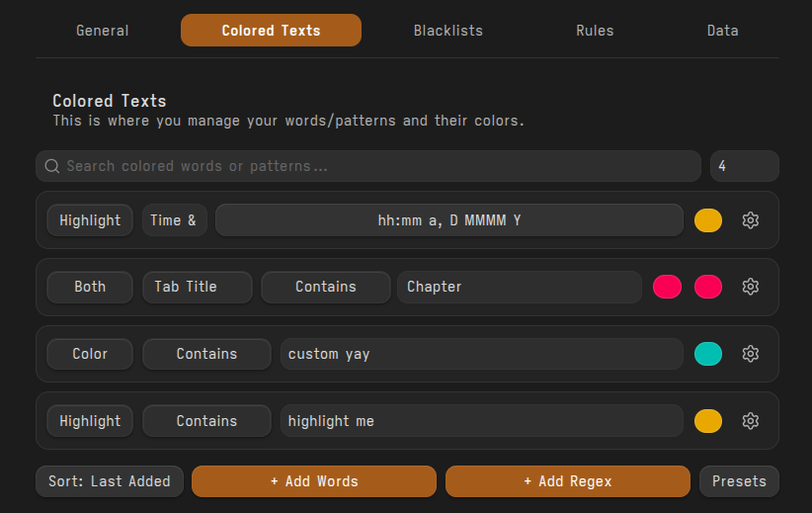Pick the yellow color of the time row
Viewport: 812px width, 513px height.
coord(708,220)
